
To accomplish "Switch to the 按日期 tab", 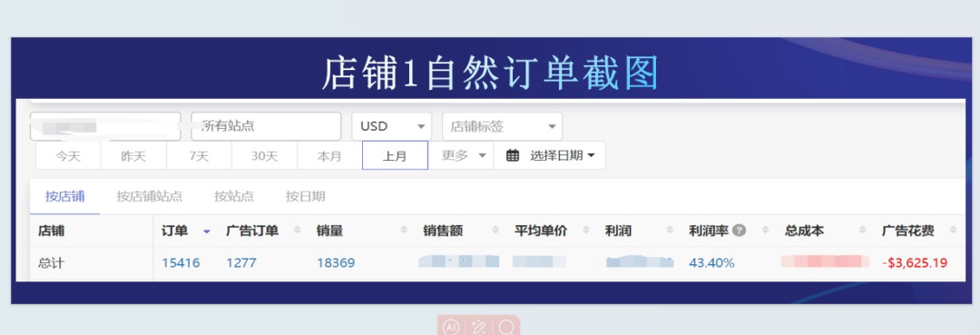I will click(x=306, y=196).
